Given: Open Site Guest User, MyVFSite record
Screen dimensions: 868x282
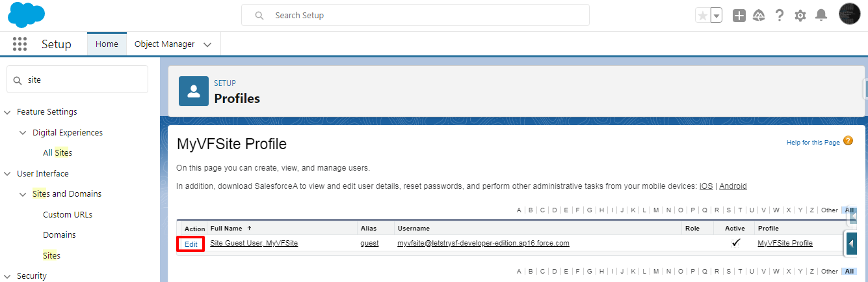Looking at the screenshot, I should (254, 243).
